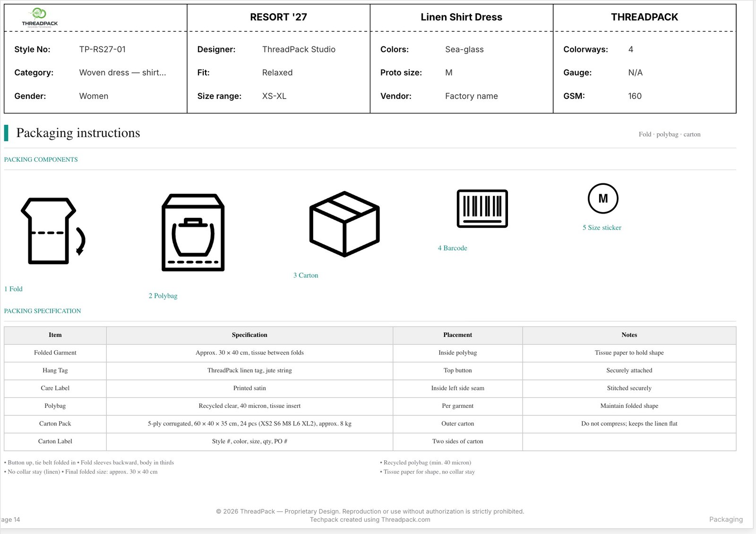The image size is (756, 534).
Task: Click the '2 Polybag' caption
Action: 163,296
